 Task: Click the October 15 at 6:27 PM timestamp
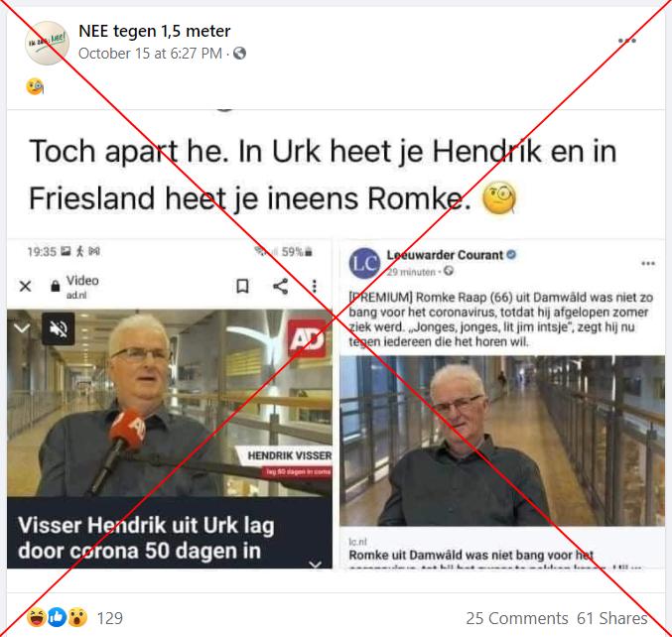coord(150,54)
